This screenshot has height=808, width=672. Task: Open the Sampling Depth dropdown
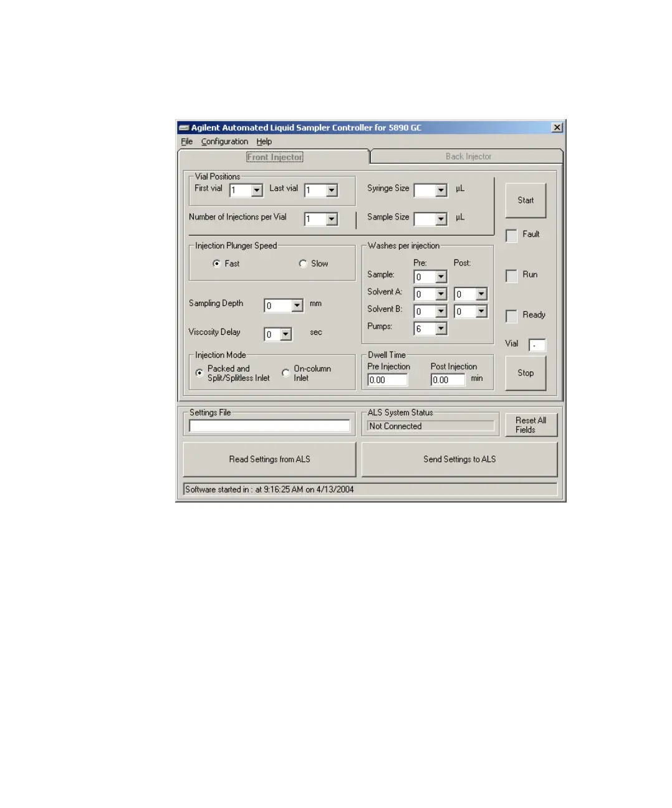pos(297,305)
